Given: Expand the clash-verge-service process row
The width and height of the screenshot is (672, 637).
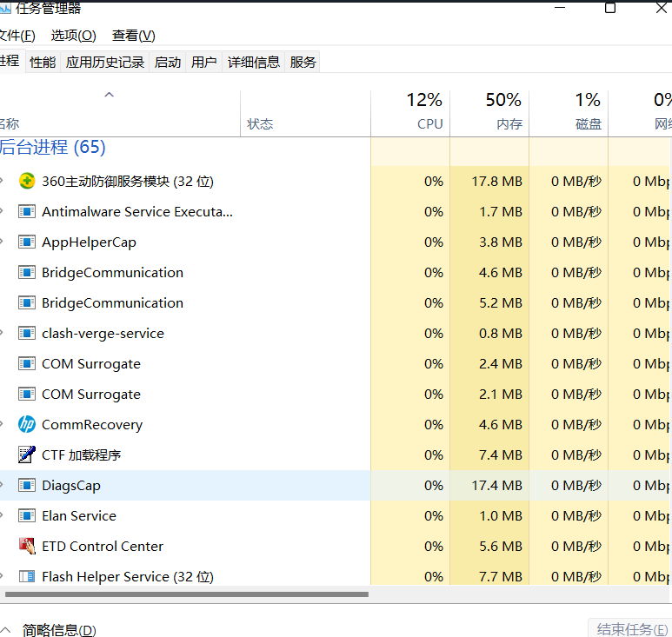Looking at the screenshot, I should pos(2,333).
